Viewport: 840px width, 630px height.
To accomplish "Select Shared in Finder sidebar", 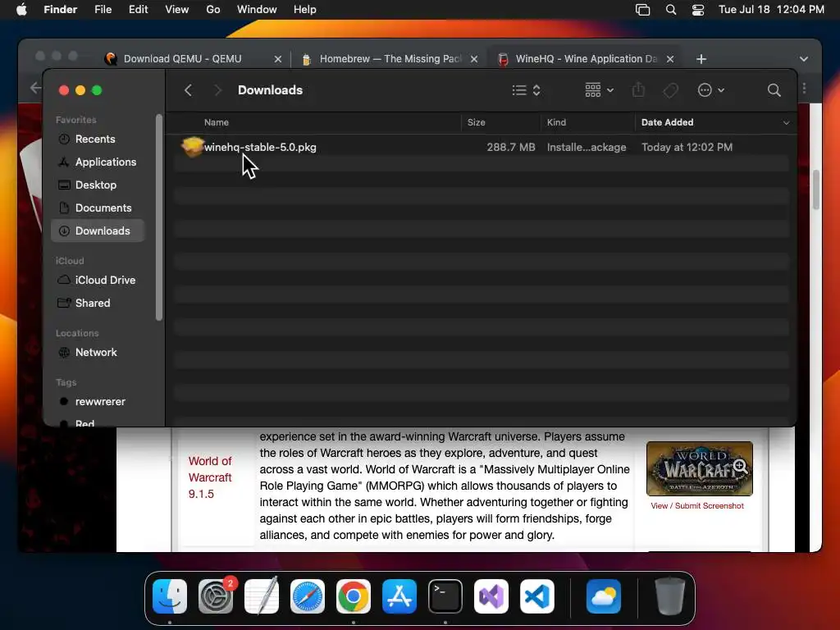I will pos(98,304).
